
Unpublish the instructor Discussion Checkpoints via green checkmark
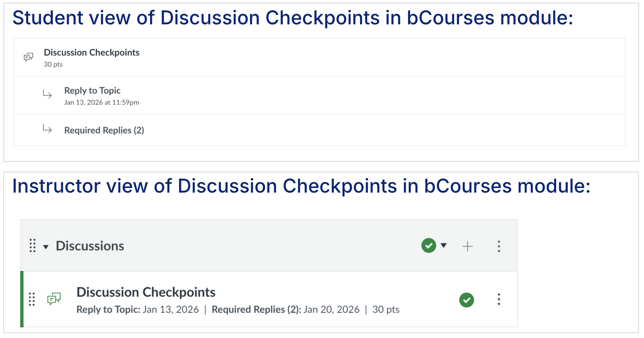click(x=466, y=300)
